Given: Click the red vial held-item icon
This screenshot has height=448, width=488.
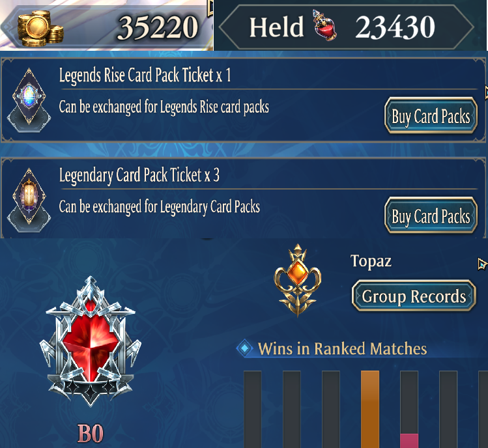Looking at the screenshot, I should pos(325,25).
